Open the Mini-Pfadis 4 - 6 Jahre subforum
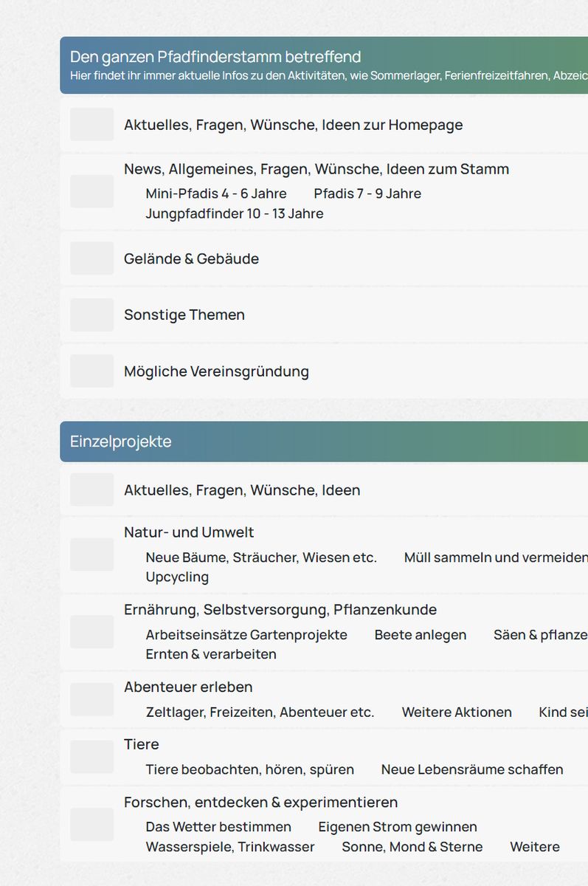This screenshot has width=588, height=886. tap(216, 193)
